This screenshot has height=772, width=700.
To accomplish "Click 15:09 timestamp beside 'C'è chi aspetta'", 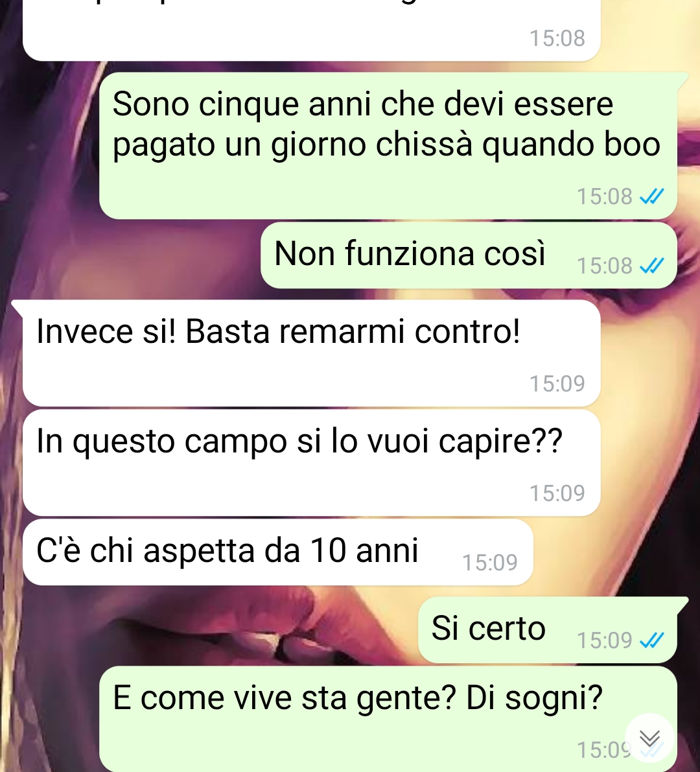I will click(490, 562).
